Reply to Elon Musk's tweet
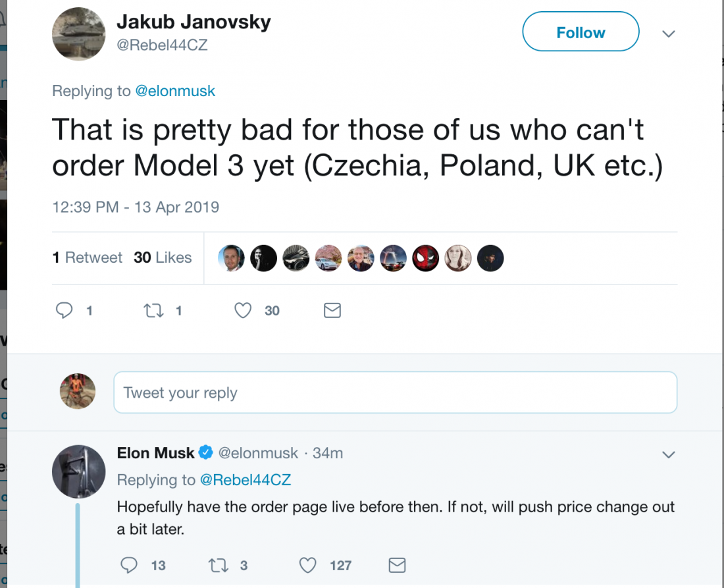 tap(130, 565)
